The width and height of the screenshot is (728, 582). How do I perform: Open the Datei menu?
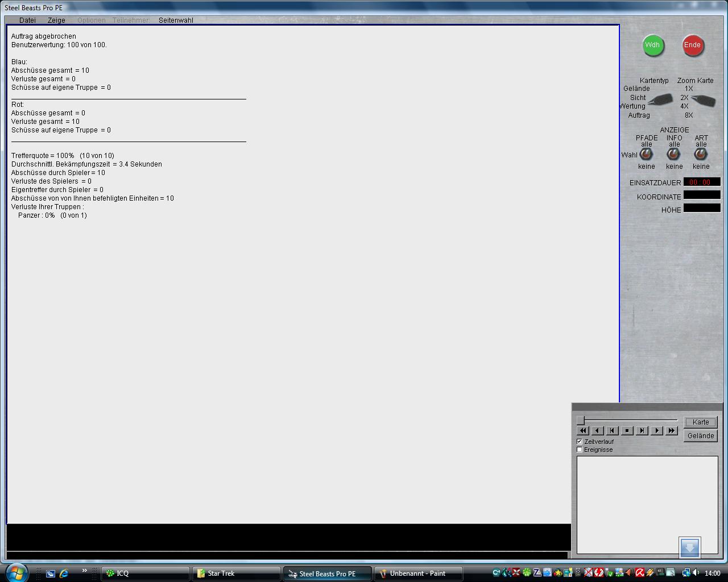(x=27, y=20)
